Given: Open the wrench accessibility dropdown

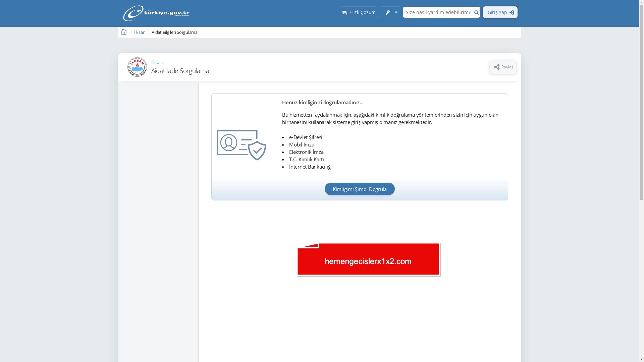Looking at the screenshot, I should [390, 12].
